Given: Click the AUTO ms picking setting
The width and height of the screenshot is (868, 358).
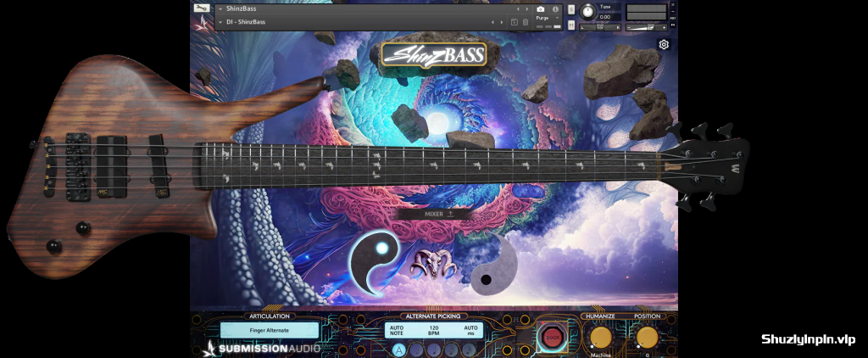Looking at the screenshot, I should [x=470, y=330].
